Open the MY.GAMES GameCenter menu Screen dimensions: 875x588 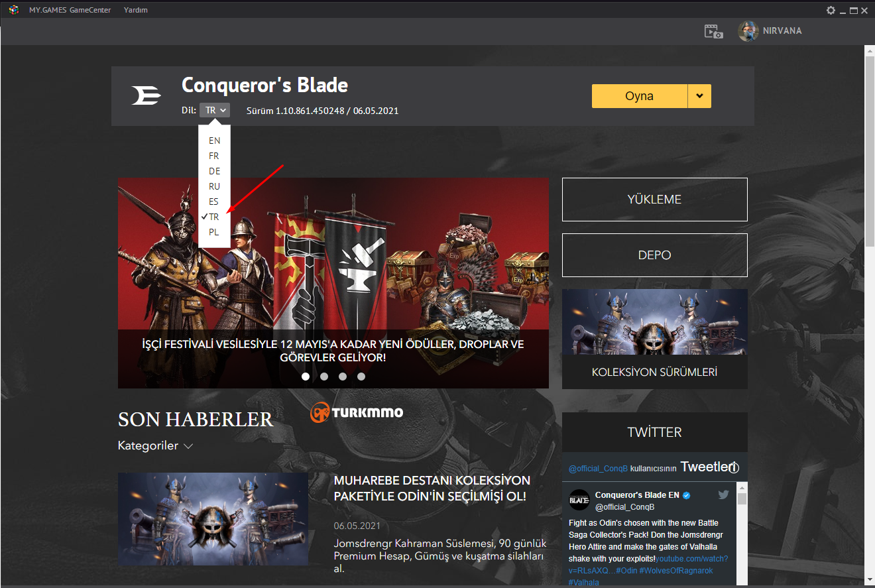[70, 10]
